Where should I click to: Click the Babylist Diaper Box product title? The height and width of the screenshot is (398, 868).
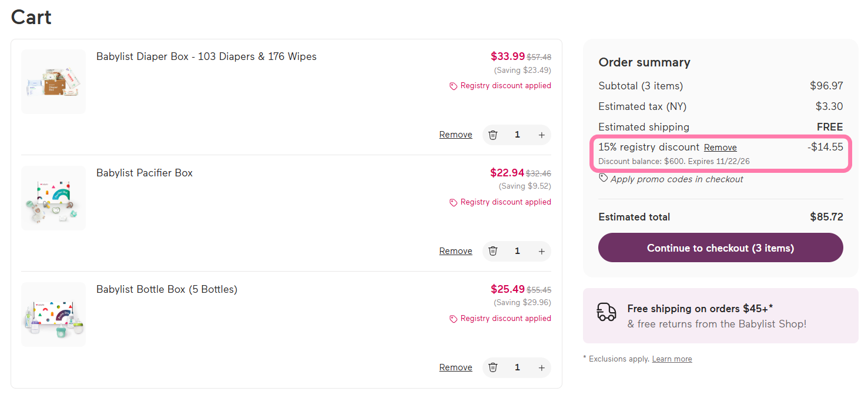click(x=206, y=57)
